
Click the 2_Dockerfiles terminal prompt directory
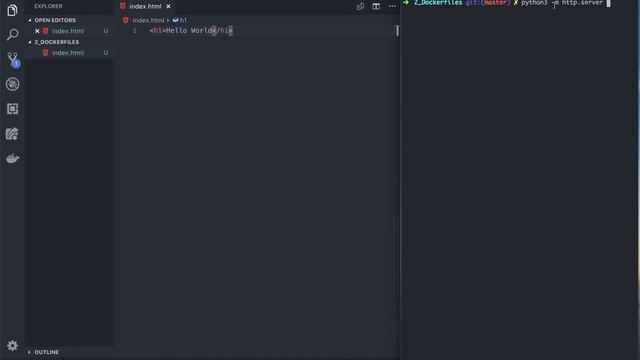[x=438, y=3]
